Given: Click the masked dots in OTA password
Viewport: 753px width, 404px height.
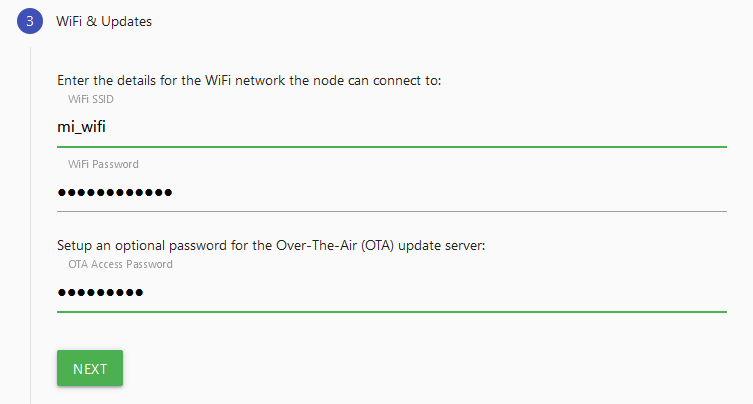Looking at the screenshot, I should point(100,292).
